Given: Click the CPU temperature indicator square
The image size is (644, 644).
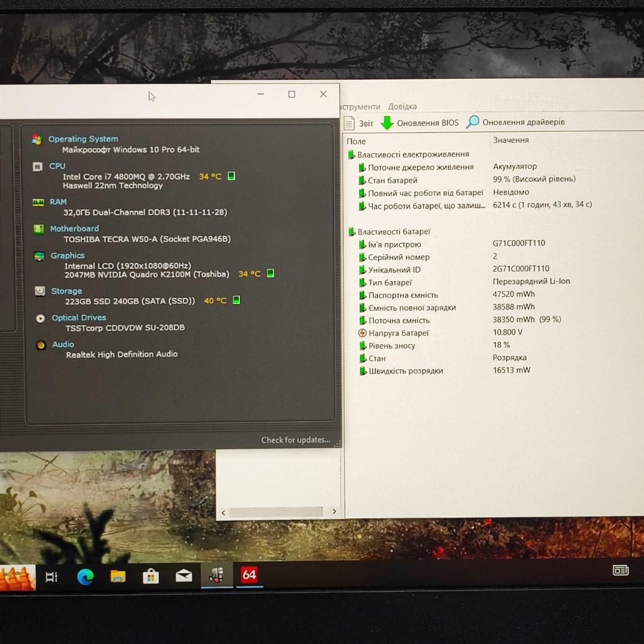Looking at the screenshot, I should (x=231, y=176).
